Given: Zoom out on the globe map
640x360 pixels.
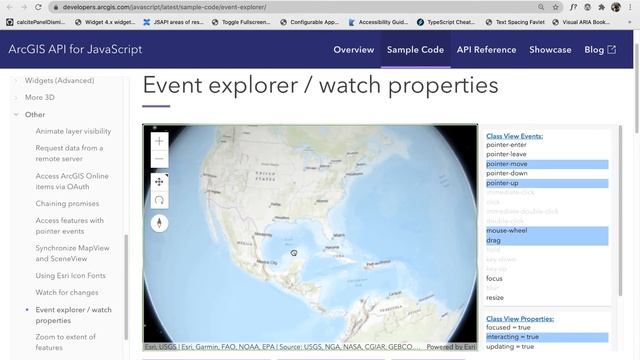Looking at the screenshot, I should coord(159,159).
